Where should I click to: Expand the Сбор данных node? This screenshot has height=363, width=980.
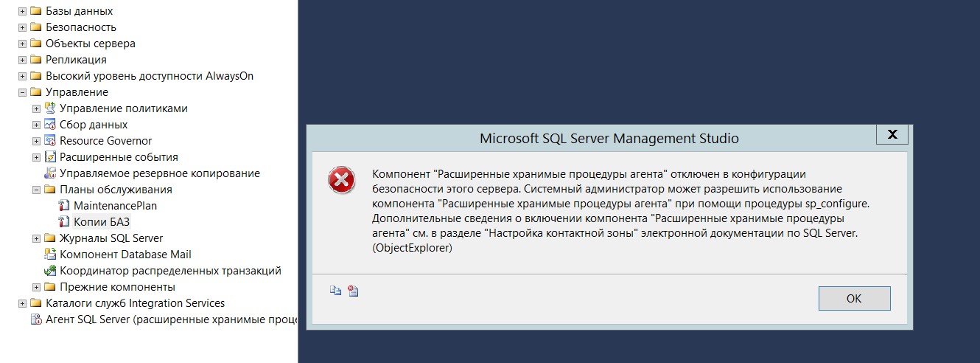[36, 125]
